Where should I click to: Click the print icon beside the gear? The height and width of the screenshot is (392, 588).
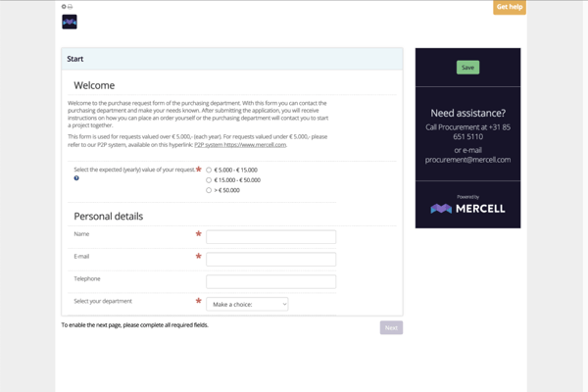point(70,7)
